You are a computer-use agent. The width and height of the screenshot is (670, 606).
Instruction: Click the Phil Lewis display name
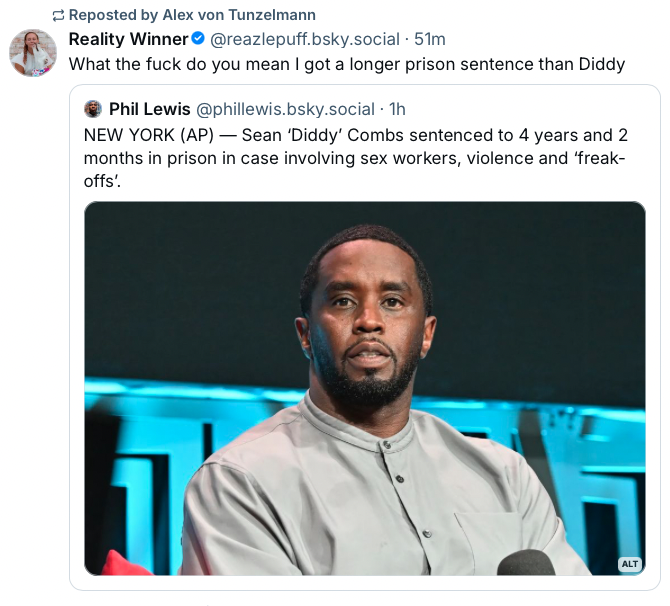tap(149, 109)
